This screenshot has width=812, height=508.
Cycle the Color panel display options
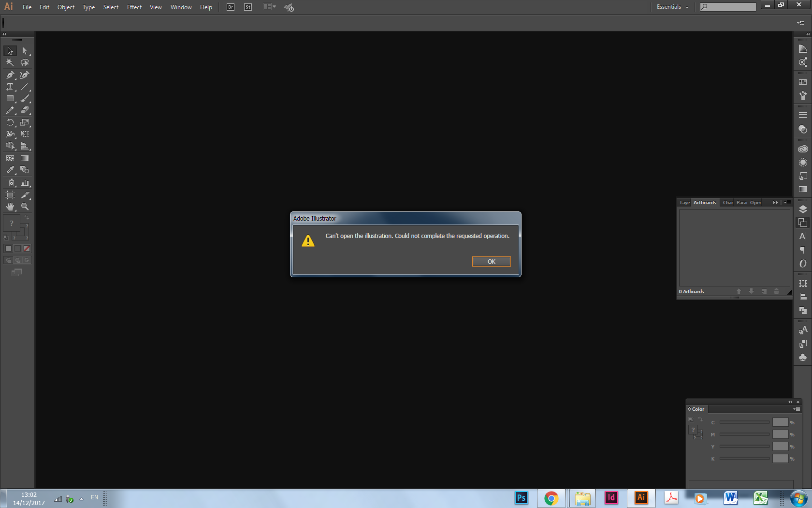click(690, 409)
